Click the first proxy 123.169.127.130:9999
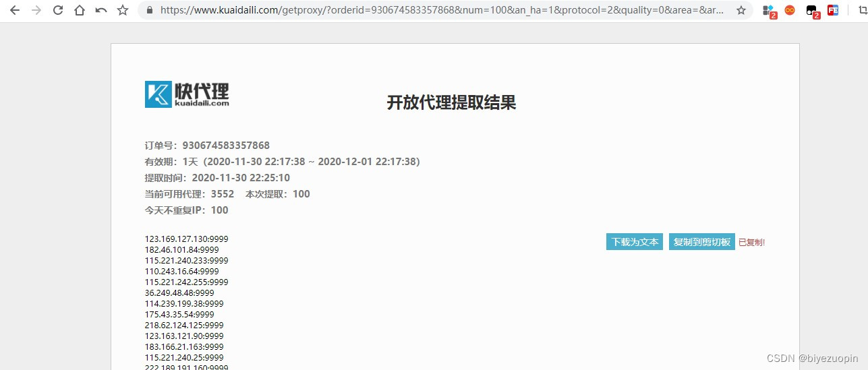Screen dimensions: 868x370 [187, 239]
